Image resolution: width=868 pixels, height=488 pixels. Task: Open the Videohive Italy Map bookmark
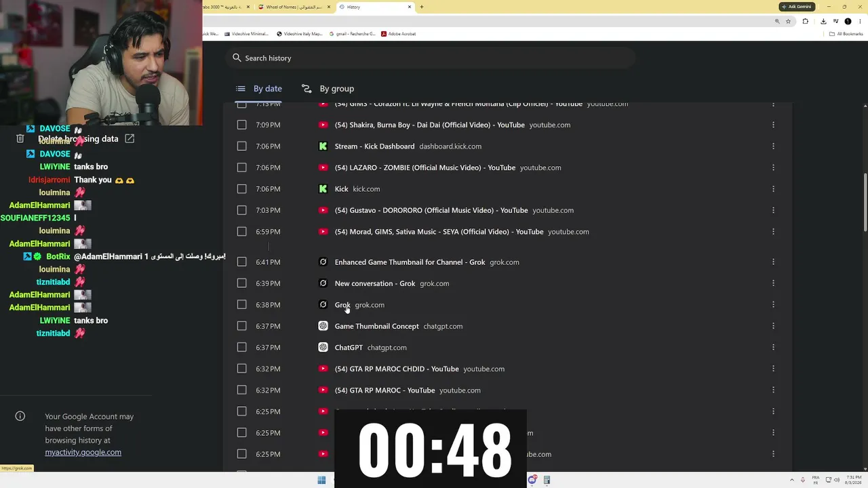299,34
